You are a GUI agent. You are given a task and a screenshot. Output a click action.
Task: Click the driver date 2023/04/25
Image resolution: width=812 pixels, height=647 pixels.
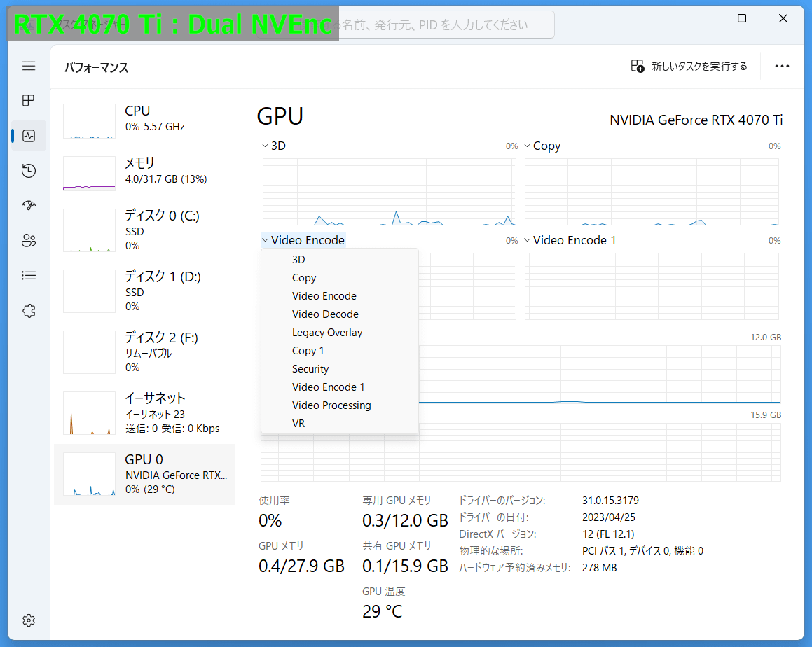(x=609, y=517)
